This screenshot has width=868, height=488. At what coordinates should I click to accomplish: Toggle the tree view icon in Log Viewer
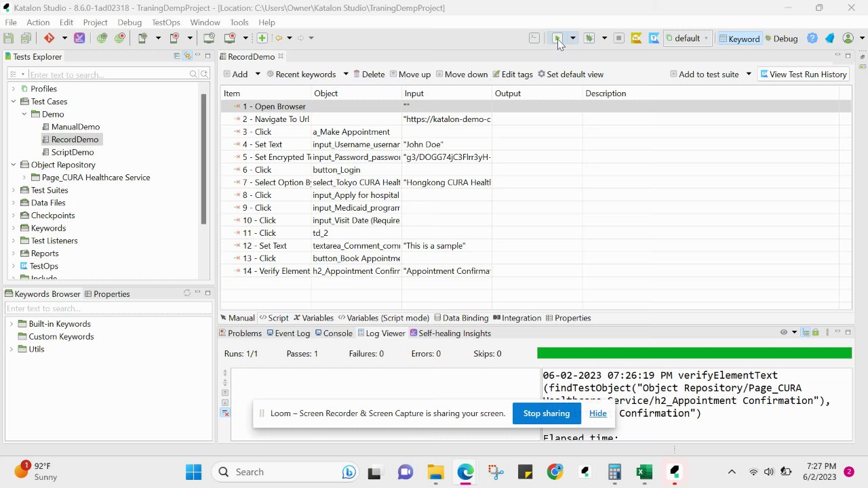point(806,333)
